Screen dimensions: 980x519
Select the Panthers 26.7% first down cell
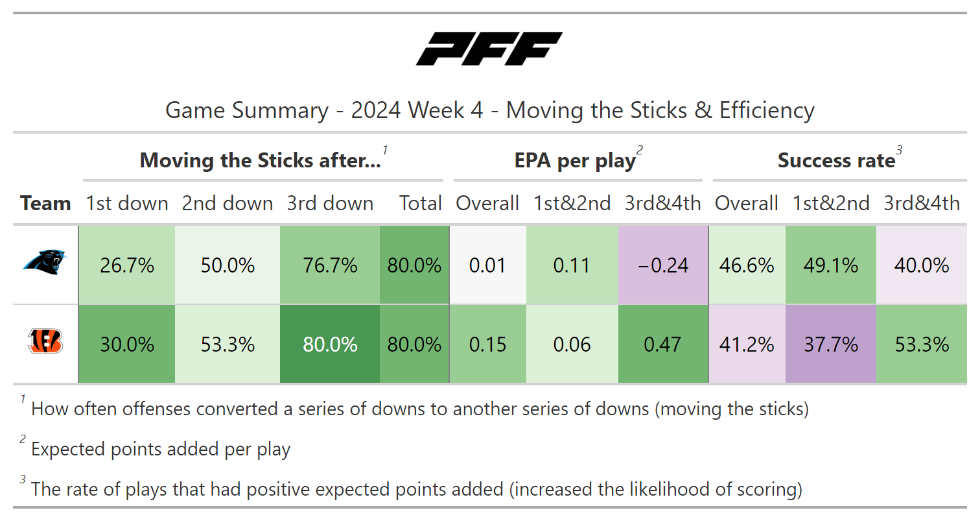pyautogui.click(x=127, y=265)
